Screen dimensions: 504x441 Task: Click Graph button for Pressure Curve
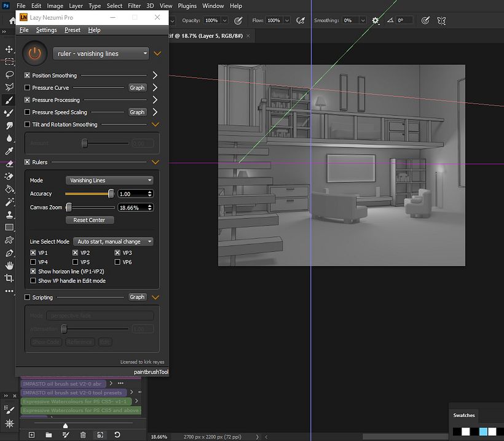[137, 88]
